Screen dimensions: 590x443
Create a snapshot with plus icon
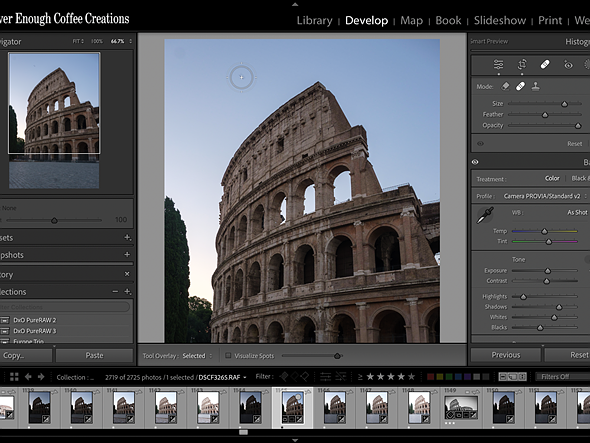point(127,254)
